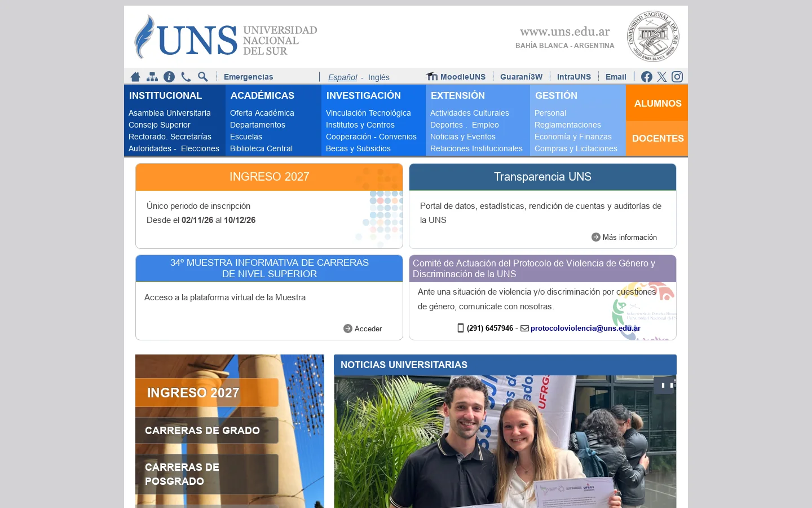
Task: Open CARRERAS DE POSGRADO sidebar button
Action: coord(207,474)
